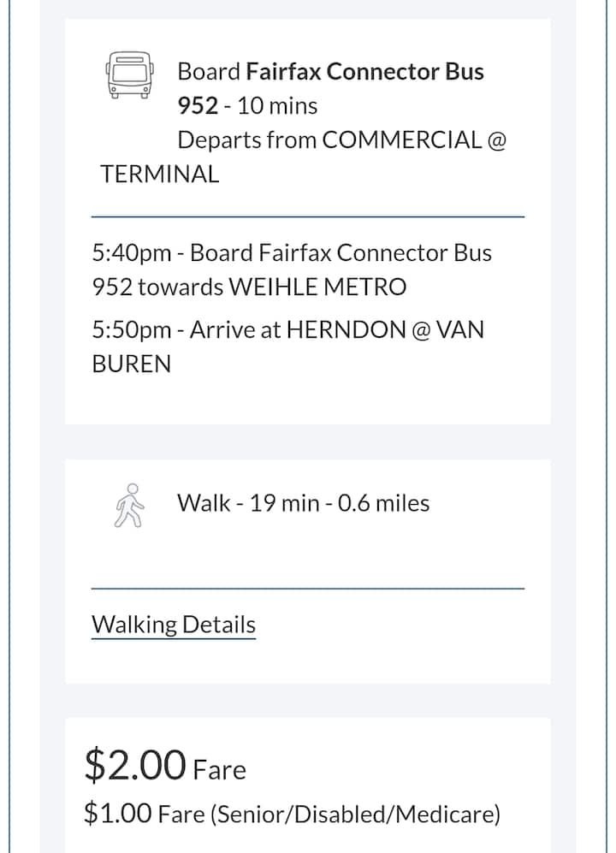The image size is (616, 853).
Task: Click the $2.00 fare amount
Action: tap(134, 764)
